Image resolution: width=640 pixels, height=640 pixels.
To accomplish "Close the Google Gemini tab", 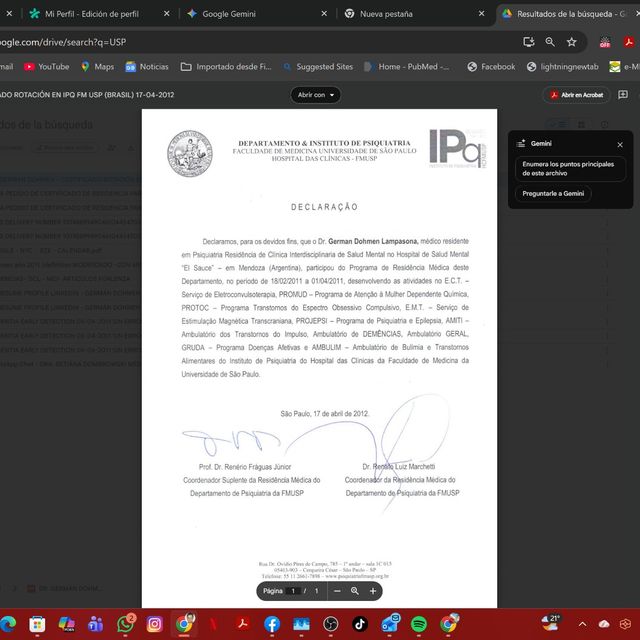I will (x=324, y=13).
